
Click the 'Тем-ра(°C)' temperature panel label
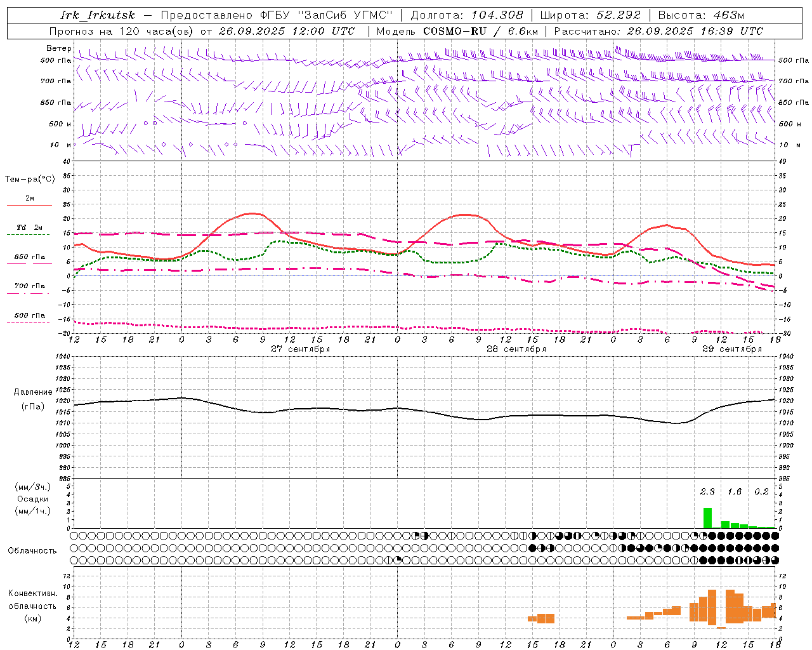(x=30, y=180)
